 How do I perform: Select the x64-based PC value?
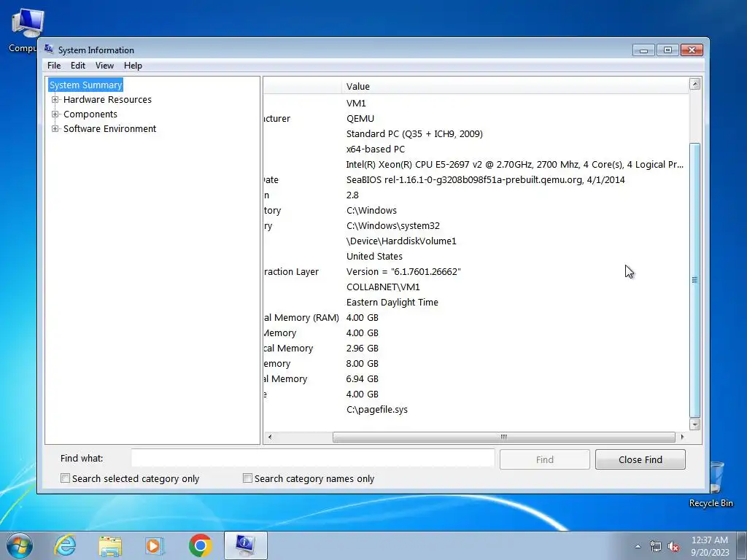point(376,149)
